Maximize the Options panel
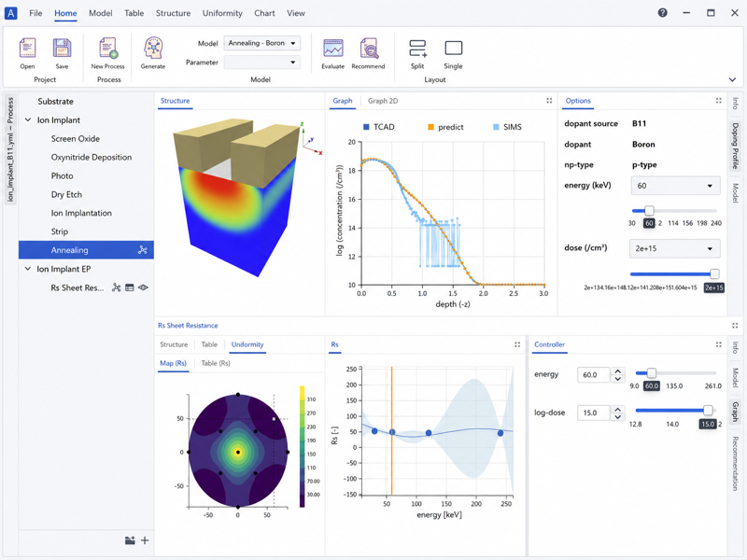The image size is (747, 560). pyautogui.click(x=718, y=101)
